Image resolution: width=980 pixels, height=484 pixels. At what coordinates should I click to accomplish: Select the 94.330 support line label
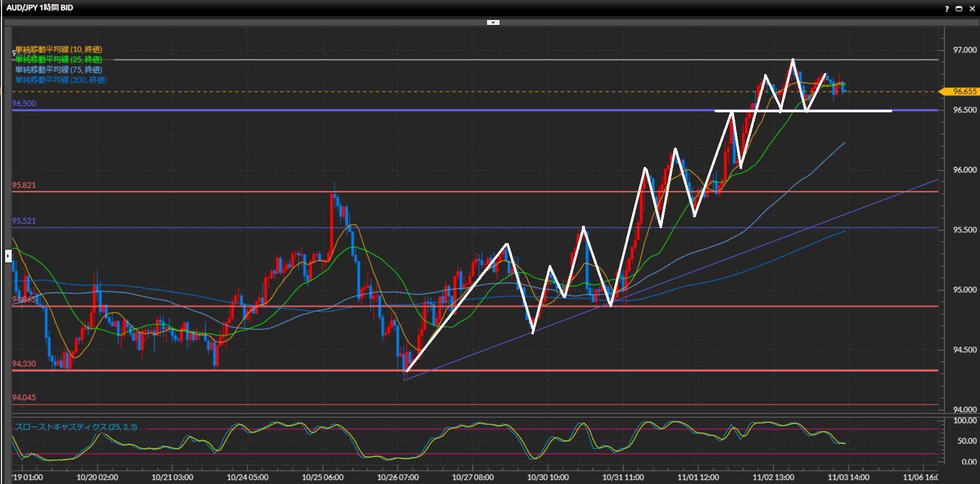(x=24, y=364)
